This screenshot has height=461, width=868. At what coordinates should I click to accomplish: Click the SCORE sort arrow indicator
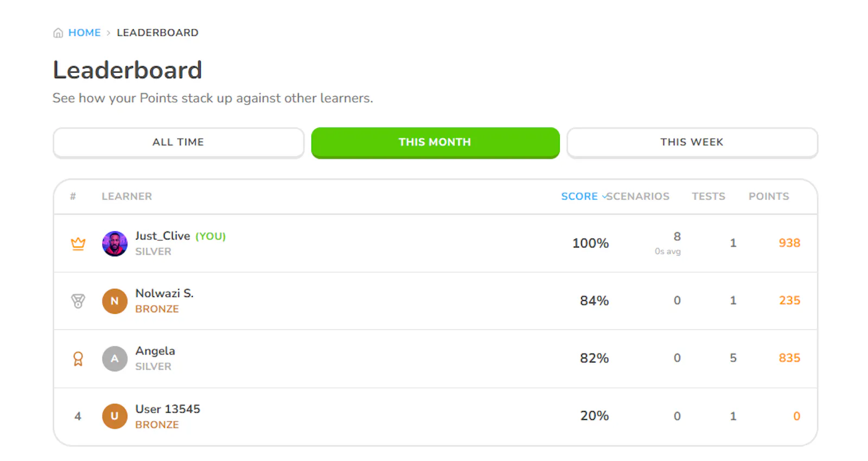tap(604, 197)
